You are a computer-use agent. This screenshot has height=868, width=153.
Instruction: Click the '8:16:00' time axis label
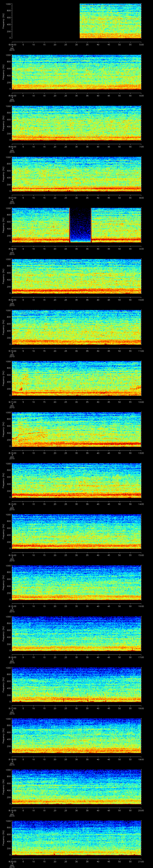(x=12, y=657)
